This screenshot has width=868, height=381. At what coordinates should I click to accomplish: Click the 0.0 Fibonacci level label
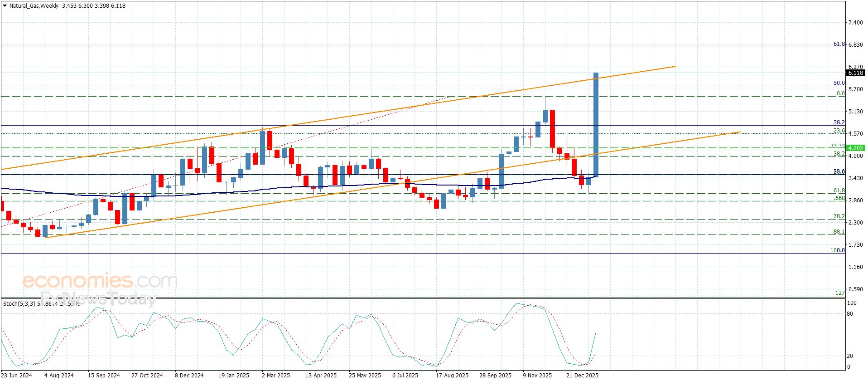(840, 93)
